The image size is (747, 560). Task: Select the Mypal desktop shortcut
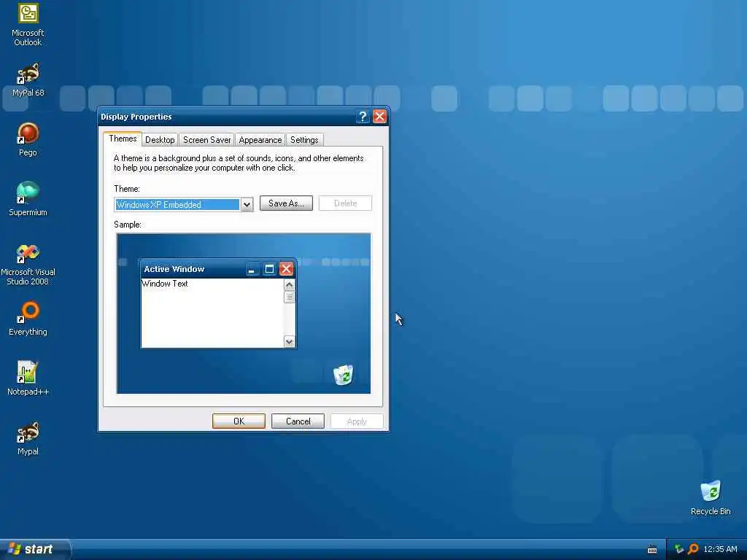(28, 438)
